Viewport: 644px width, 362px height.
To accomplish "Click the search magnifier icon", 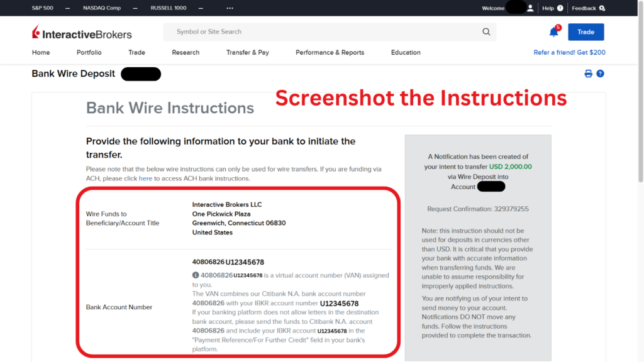I will 486,31.
